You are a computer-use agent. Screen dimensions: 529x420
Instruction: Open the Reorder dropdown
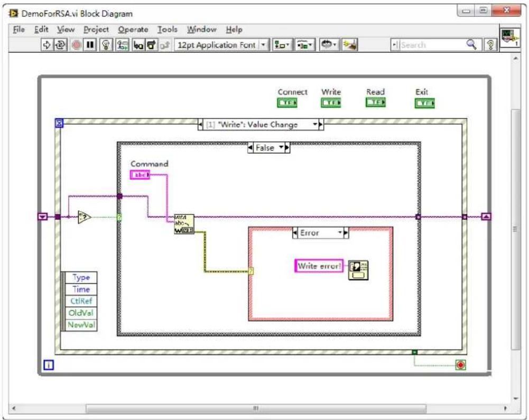[329, 45]
